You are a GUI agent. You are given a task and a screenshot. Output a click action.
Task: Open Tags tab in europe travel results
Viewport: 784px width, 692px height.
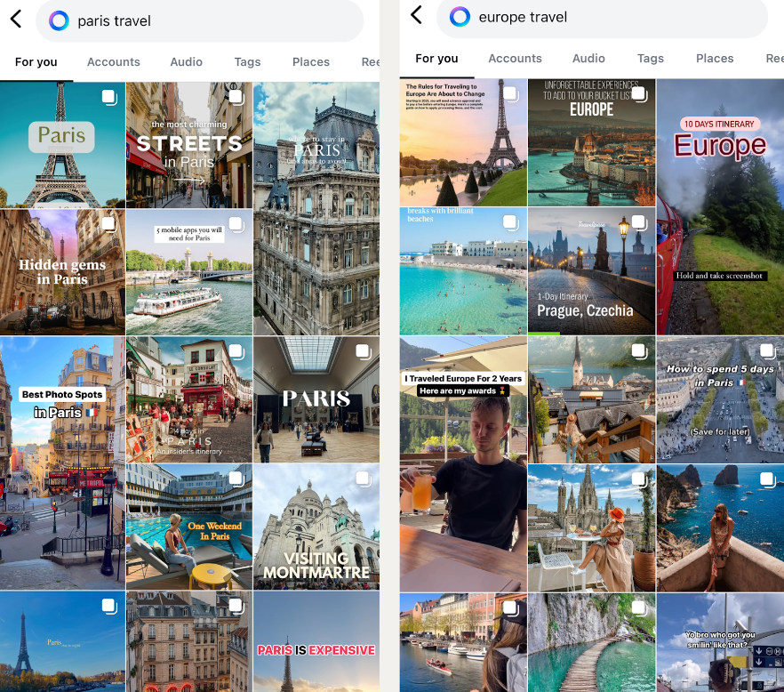pyautogui.click(x=650, y=59)
